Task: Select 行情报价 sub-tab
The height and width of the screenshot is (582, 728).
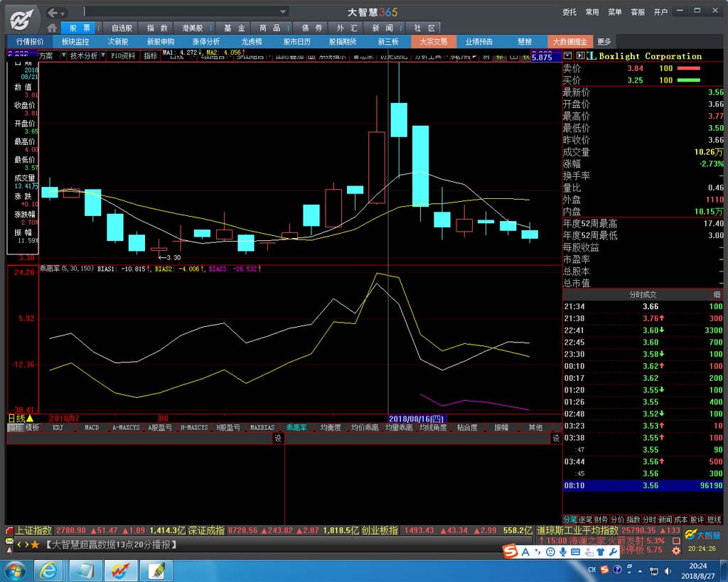Action: (x=30, y=42)
